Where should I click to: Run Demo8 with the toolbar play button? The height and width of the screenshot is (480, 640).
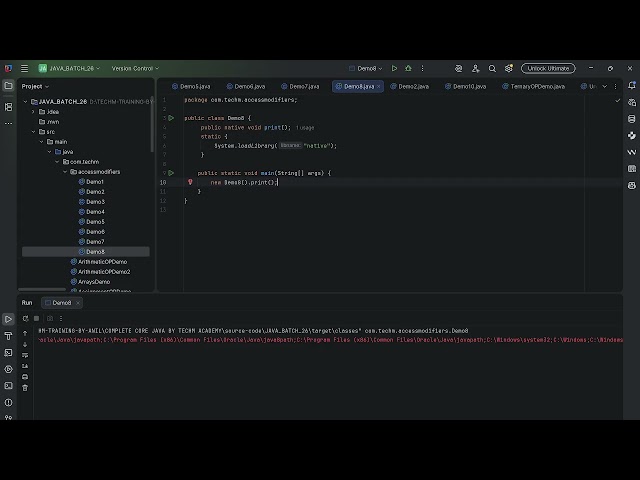tap(394, 69)
